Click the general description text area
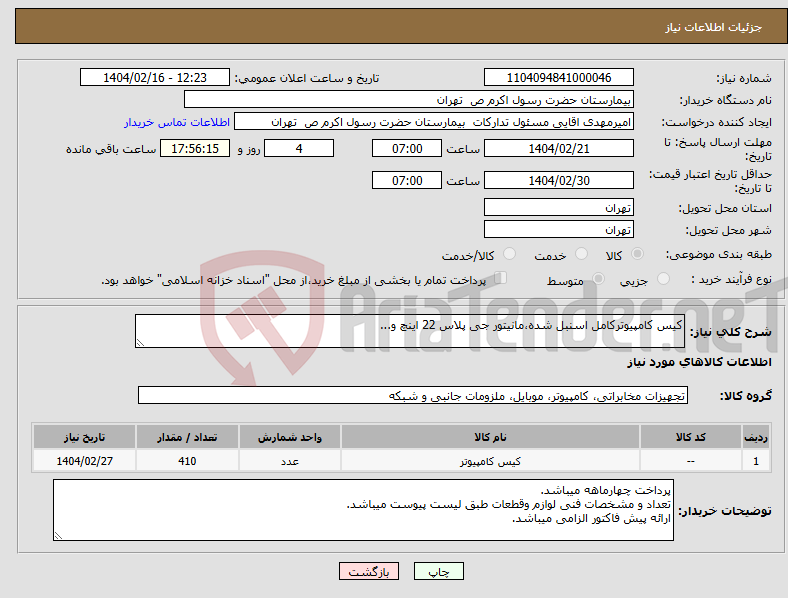This screenshot has width=788, height=598. click(x=410, y=331)
